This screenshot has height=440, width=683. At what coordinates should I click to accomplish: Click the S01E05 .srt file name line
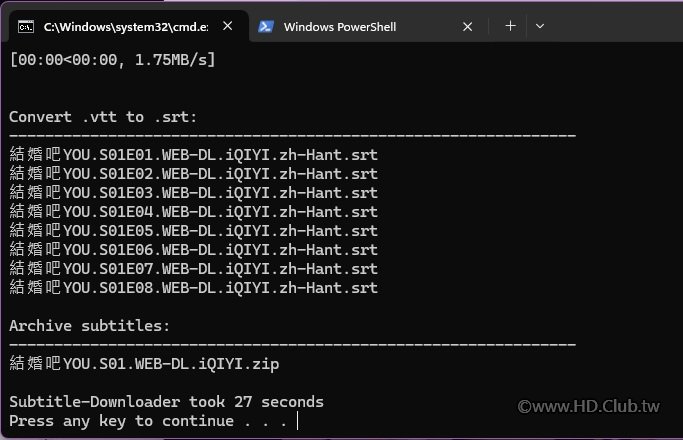point(193,231)
